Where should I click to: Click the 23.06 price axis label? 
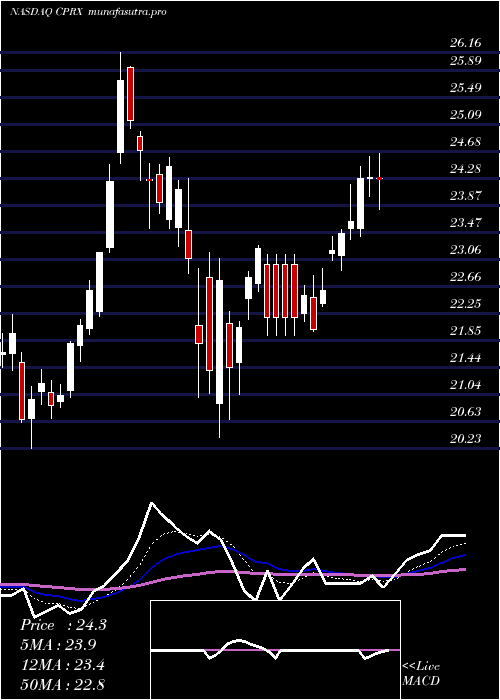[x=466, y=250]
